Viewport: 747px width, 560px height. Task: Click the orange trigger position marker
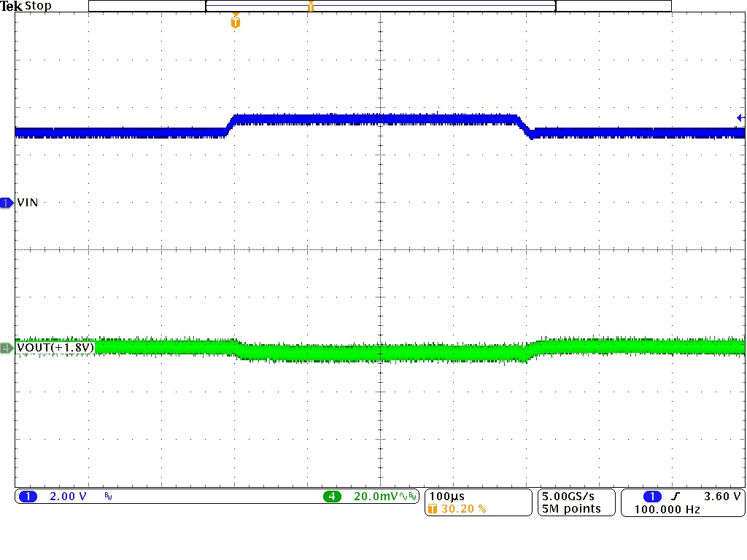234,23
